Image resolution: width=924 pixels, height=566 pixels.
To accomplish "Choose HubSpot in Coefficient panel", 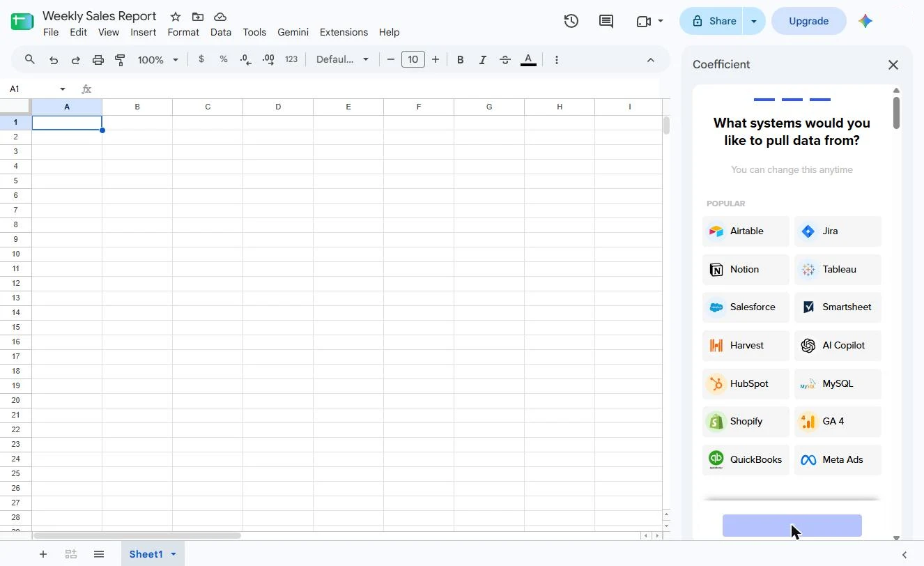I will click(x=746, y=383).
